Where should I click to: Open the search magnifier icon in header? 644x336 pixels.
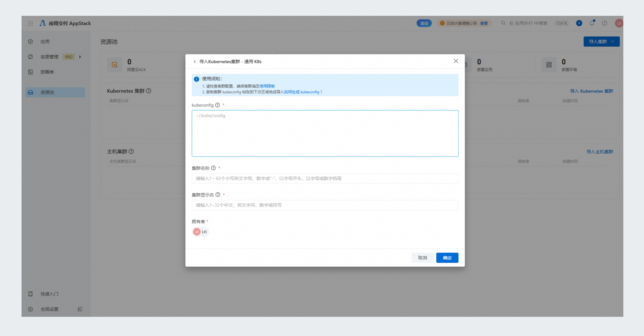point(503,23)
